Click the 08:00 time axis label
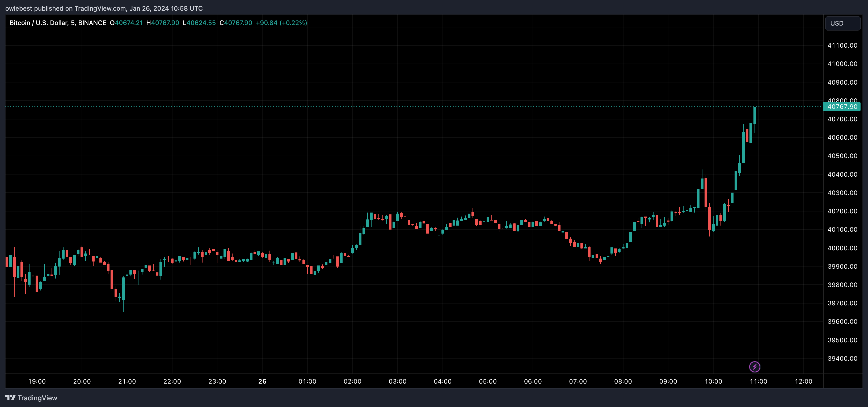The image size is (868, 407). click(623, 381)
